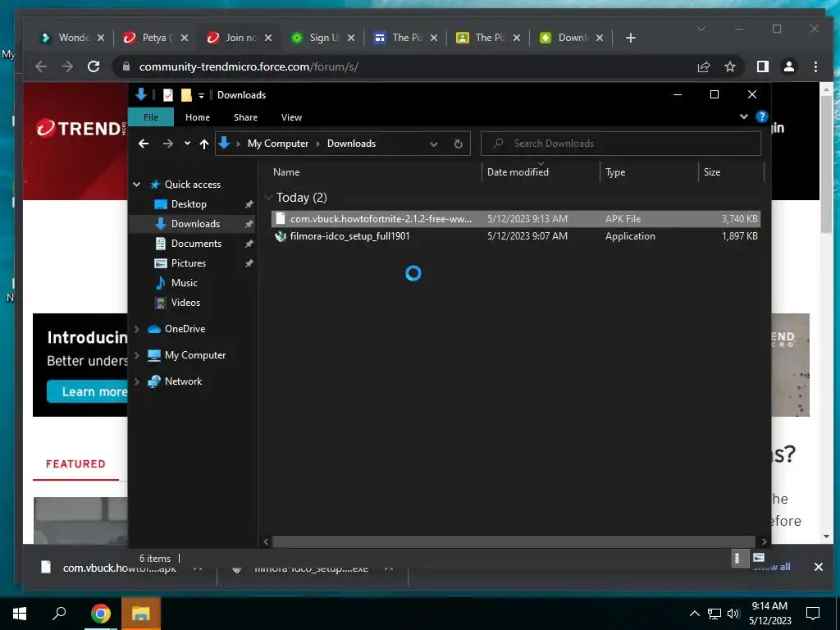
Task: Select the com.vbuck.howtofortnite APK file
Action: pos(515,218)
